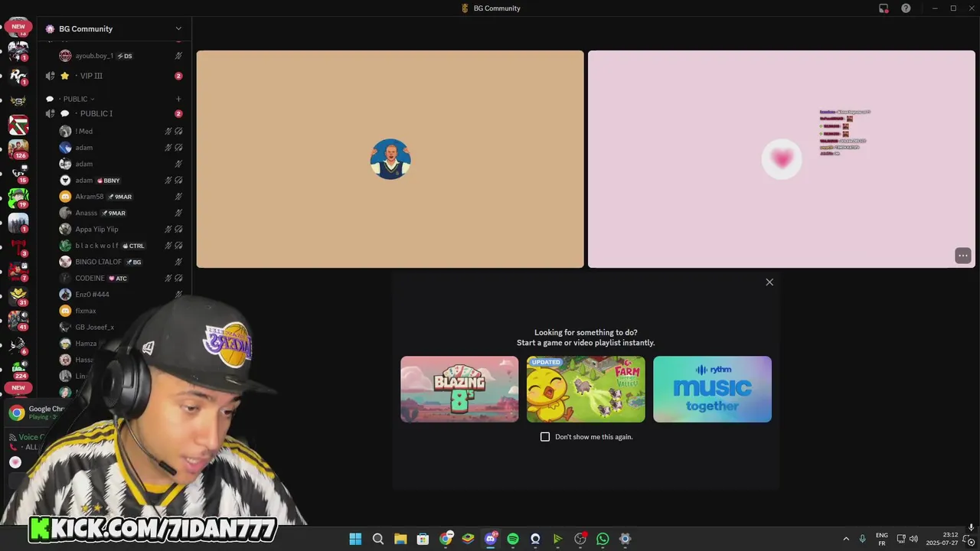
Task: Open Microsoft Store from taskbar
Action: click(423, 539)
